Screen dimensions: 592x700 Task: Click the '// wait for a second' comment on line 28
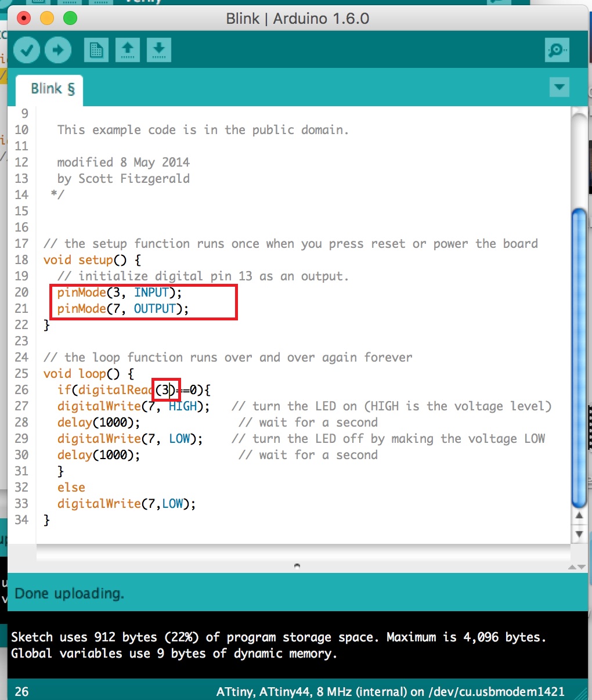[308, 423]
